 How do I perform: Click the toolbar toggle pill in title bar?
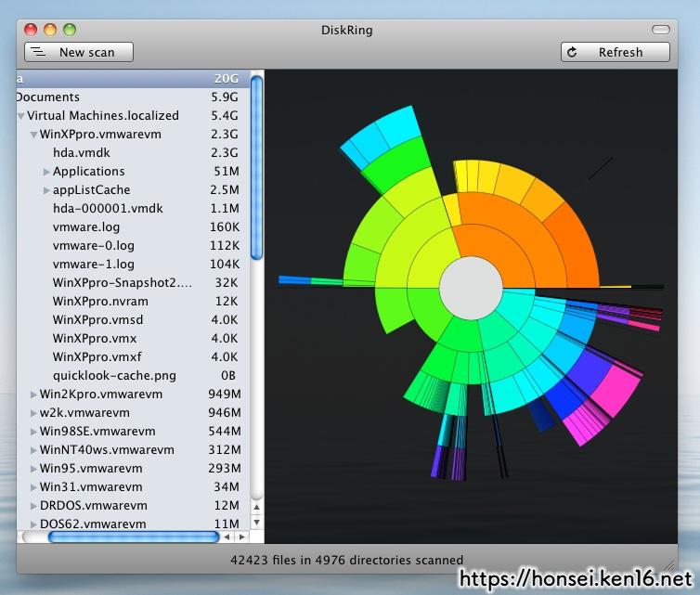click(x=660, y=30)
